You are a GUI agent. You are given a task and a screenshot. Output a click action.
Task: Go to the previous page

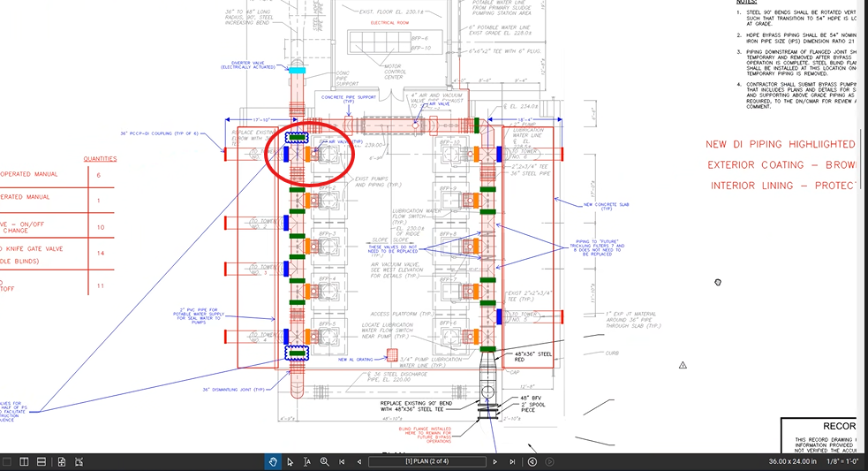(x=359, y=461)
